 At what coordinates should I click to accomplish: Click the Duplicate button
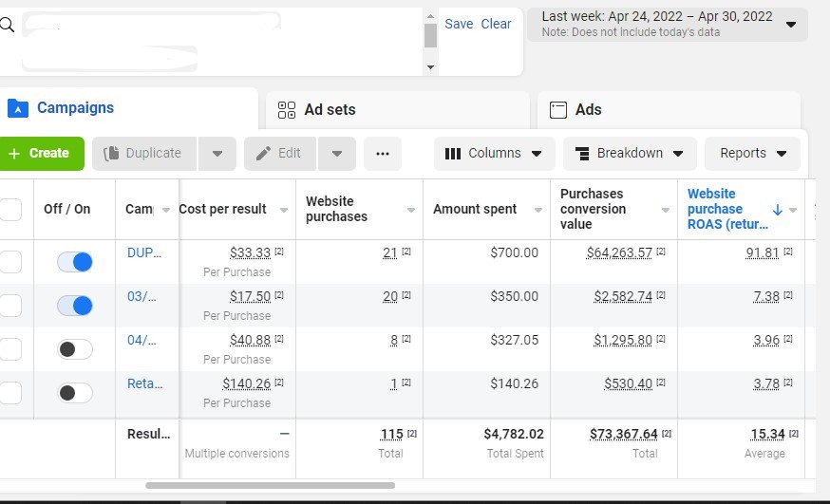click(x=143, y=154)
